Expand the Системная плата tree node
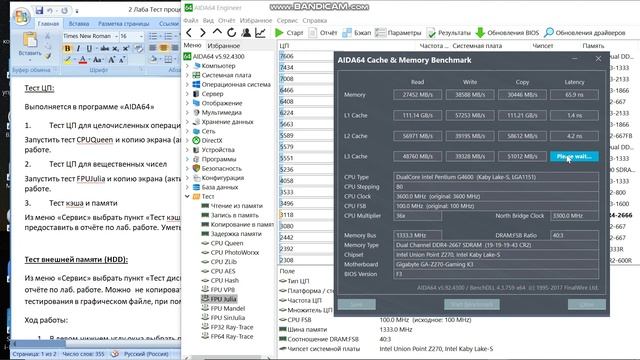 pyautogui.click(x=187, y=75)
